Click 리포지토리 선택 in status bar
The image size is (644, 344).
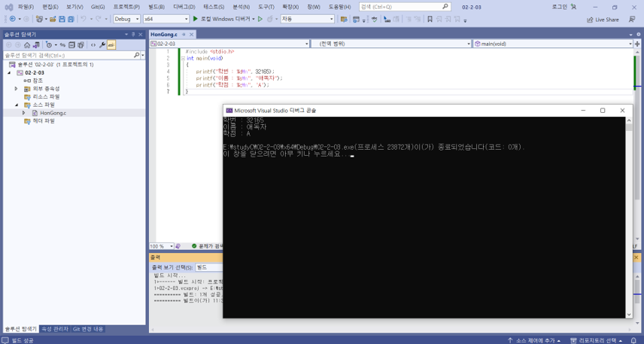[597, 340]
